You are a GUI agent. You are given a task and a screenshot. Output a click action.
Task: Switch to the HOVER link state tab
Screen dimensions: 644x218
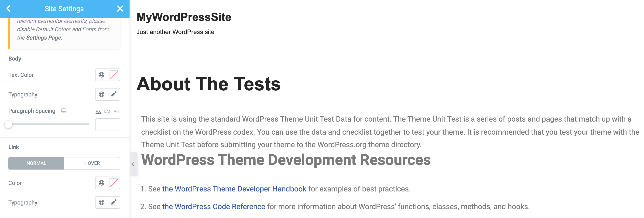tap(92, 163)
